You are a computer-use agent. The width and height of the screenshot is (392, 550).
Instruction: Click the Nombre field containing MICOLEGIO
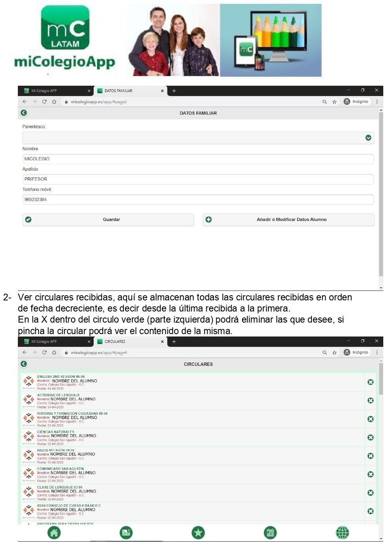pos(198,159)
